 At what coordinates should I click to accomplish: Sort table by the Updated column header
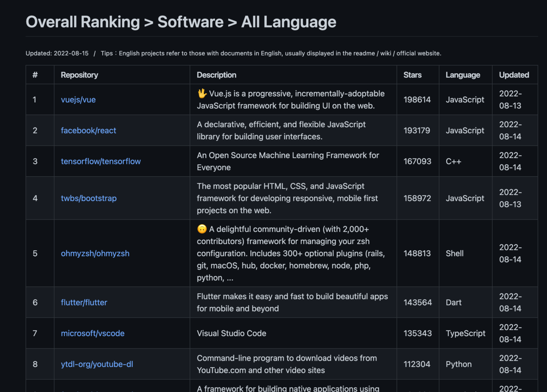(x=514, y=75)
